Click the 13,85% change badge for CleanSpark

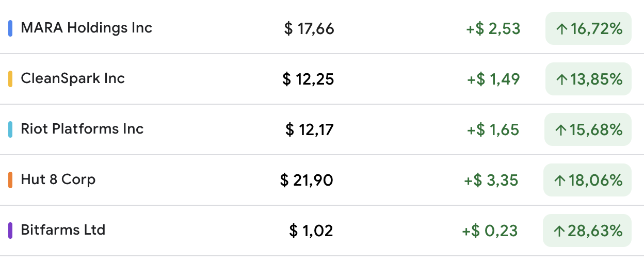coord(588,79)
